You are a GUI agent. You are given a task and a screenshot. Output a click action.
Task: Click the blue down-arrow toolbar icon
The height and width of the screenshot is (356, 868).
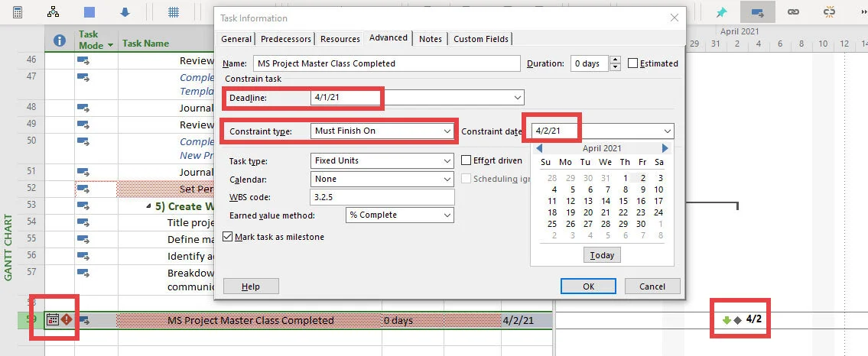[x=125, y=12]
